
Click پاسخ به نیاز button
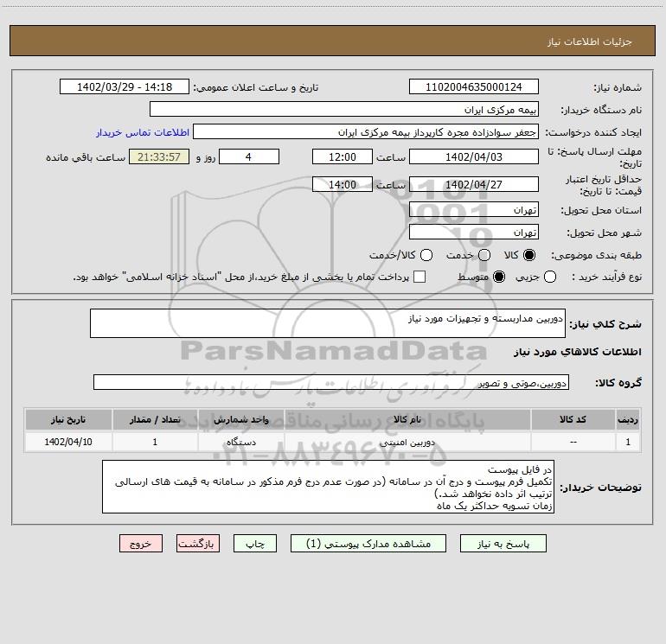pyautogui.click(x=503, y=544)
